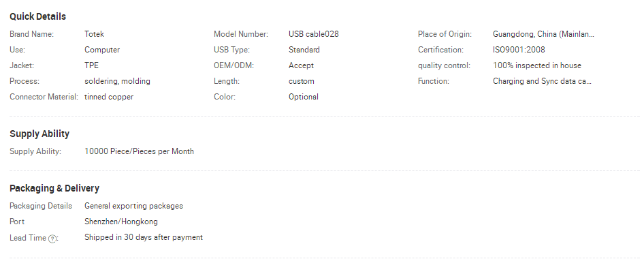Screen dimensions: 644x259
Task: Click the soldering, molding process value
Action: pyautogui.click(x=118, y=81)
